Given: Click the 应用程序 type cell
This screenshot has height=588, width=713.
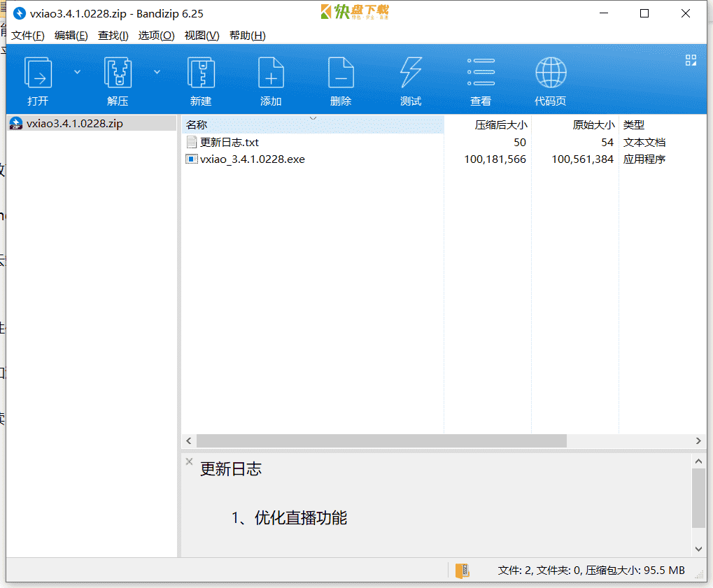Looking at the screenshot, I should (644, 159).
